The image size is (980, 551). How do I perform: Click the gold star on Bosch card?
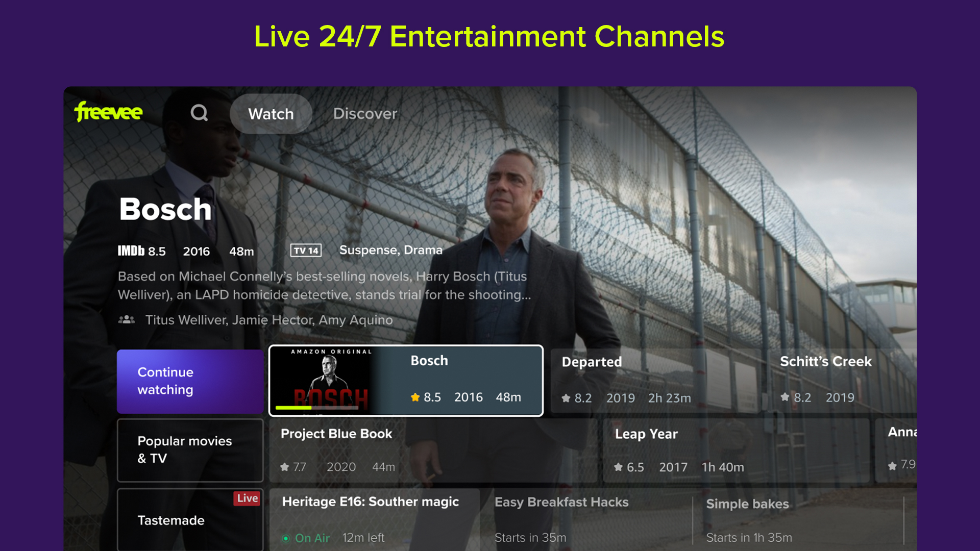pos(415,397)
